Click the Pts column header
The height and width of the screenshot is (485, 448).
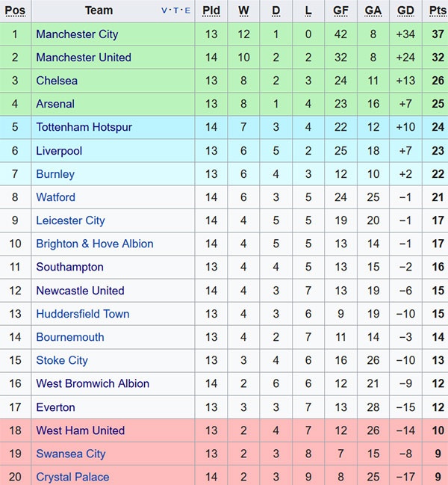pos(437,10)
